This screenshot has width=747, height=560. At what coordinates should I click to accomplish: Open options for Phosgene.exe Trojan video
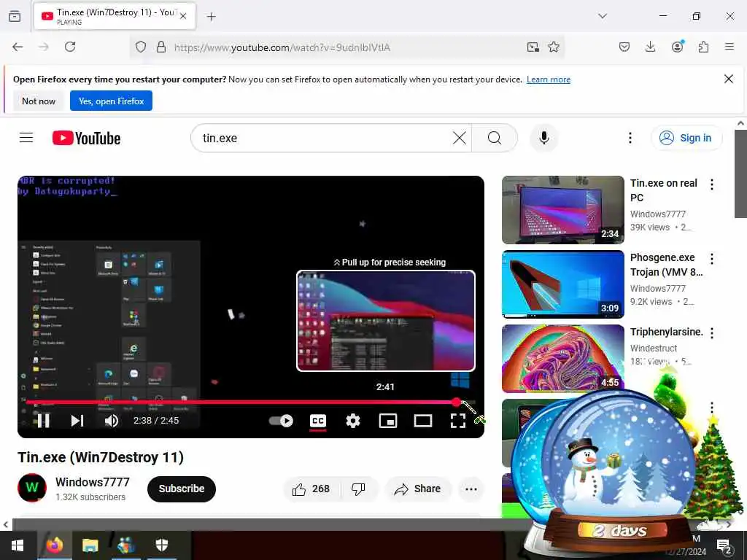tap(712, 259)
